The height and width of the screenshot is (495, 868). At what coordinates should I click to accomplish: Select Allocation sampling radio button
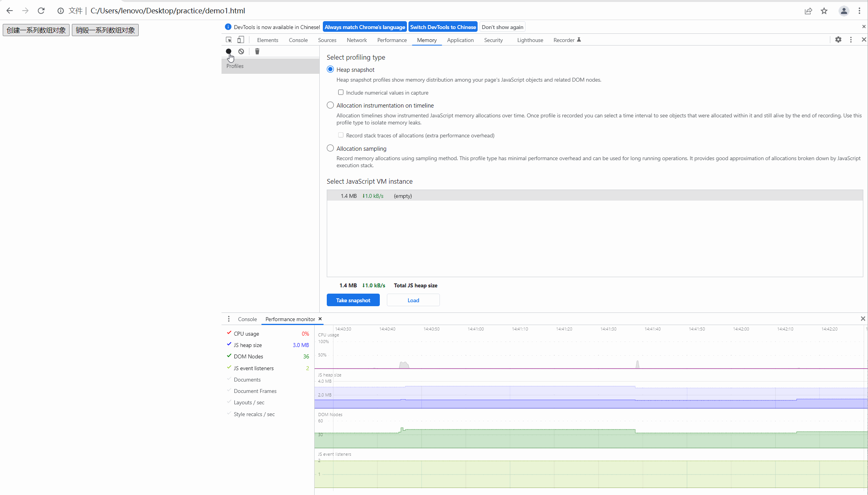coord(330,148)
